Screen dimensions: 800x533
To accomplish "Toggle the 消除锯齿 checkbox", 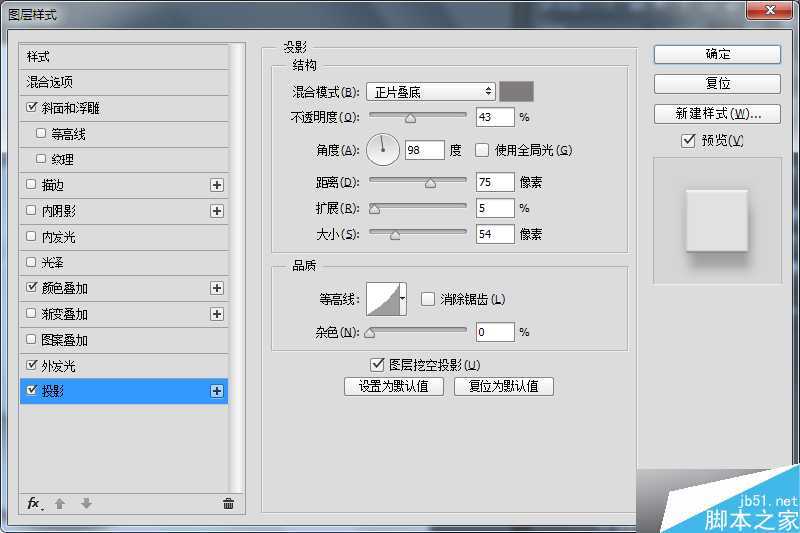I will click(x=428, y=299).
